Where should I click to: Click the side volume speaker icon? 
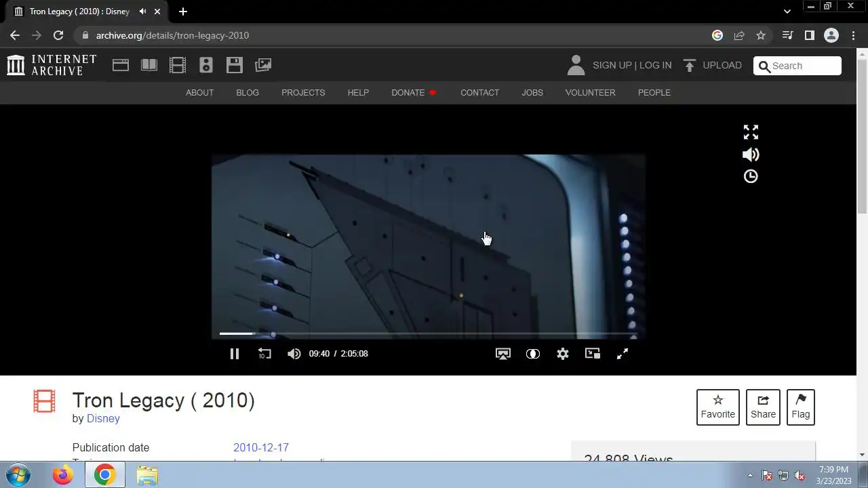[x=751, y=155]
